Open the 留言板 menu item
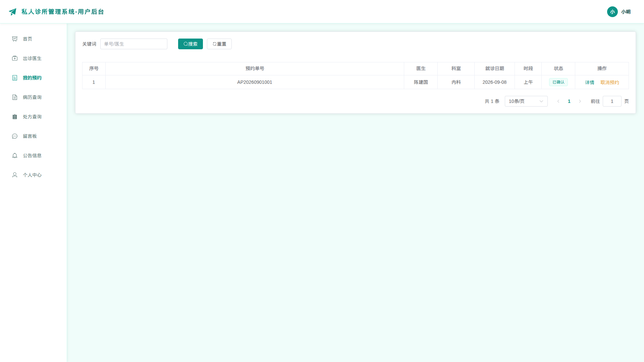 [33, 136]
